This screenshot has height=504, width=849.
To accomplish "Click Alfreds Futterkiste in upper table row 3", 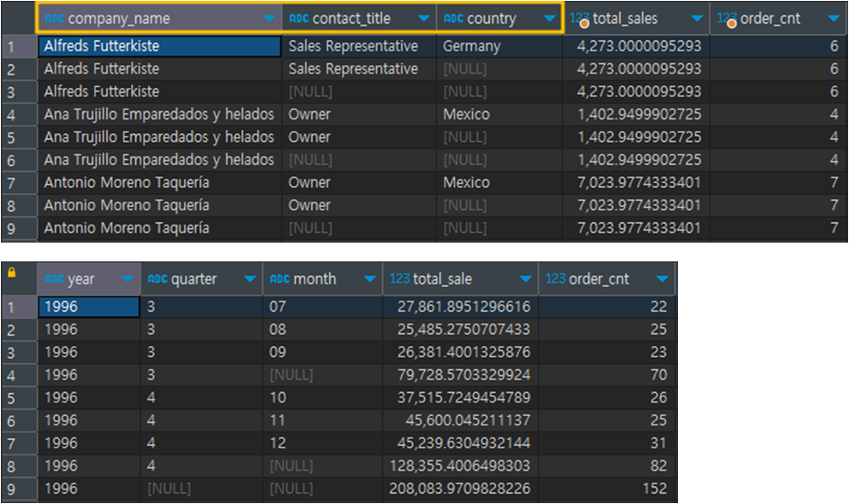I will tap(160, 92).
